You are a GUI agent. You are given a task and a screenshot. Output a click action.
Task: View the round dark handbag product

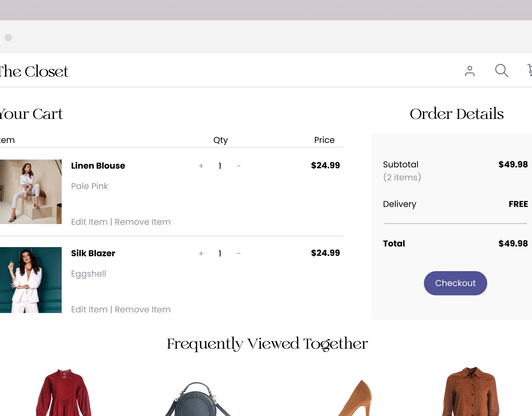tap(197, 399)
